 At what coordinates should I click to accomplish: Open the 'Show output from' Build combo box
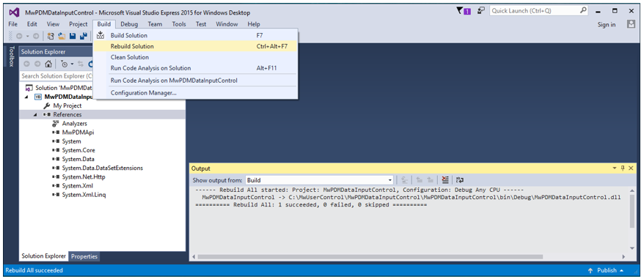320,179
